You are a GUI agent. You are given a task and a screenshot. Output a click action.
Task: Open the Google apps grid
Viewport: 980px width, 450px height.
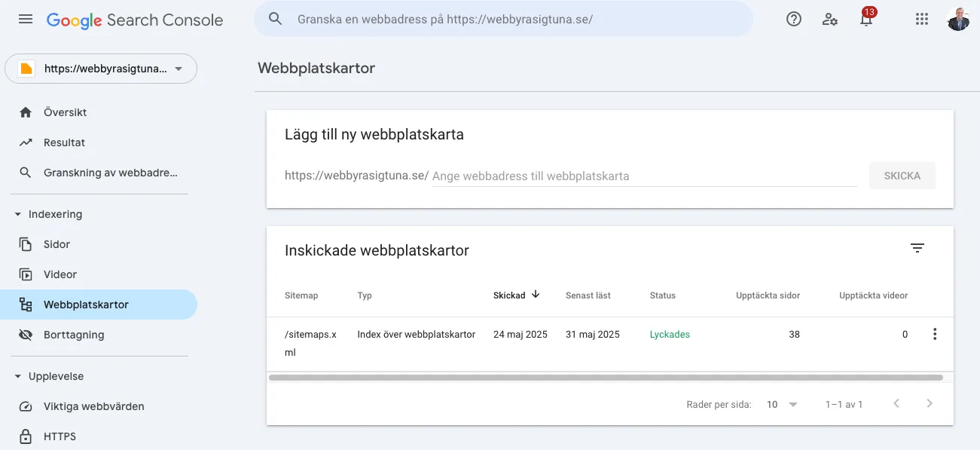click(x=922, y=19)
